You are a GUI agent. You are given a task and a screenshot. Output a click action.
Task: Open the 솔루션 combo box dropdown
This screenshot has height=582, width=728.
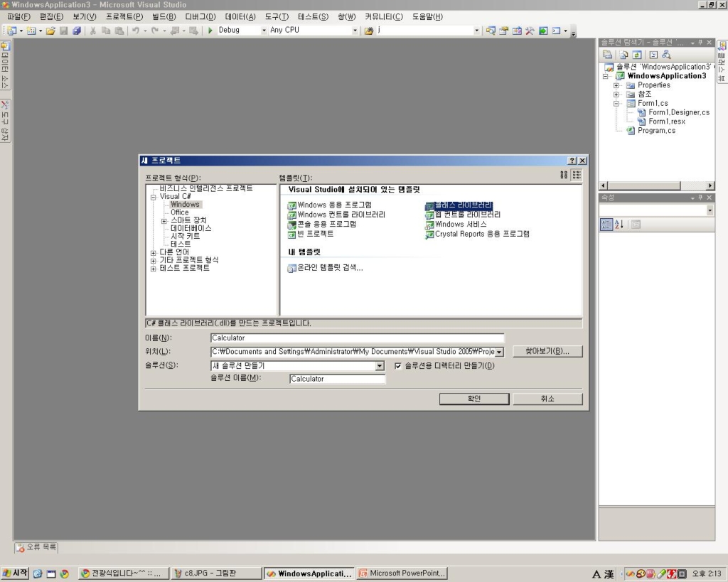380,366
